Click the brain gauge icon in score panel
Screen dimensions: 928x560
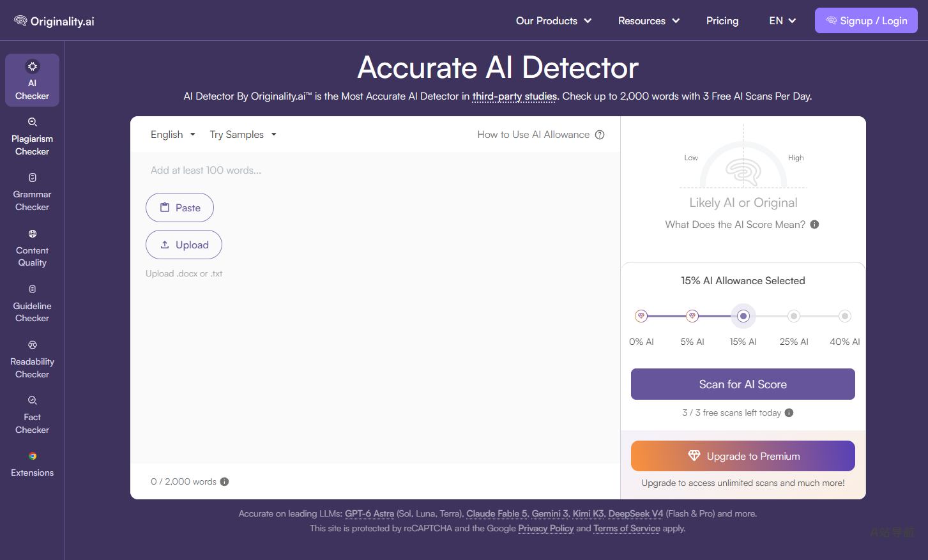(x=743, y=171)
